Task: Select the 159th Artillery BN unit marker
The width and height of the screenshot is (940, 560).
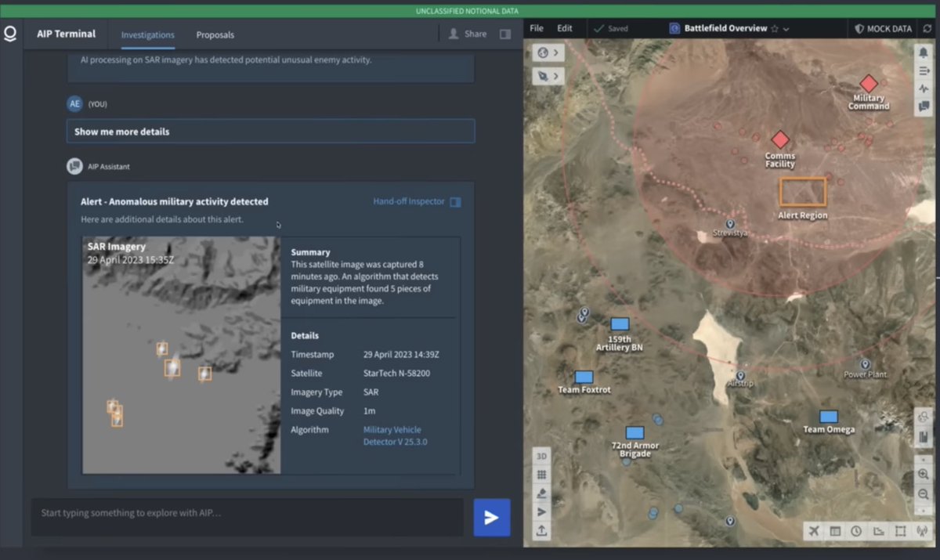Action: [x=620, y=323]
